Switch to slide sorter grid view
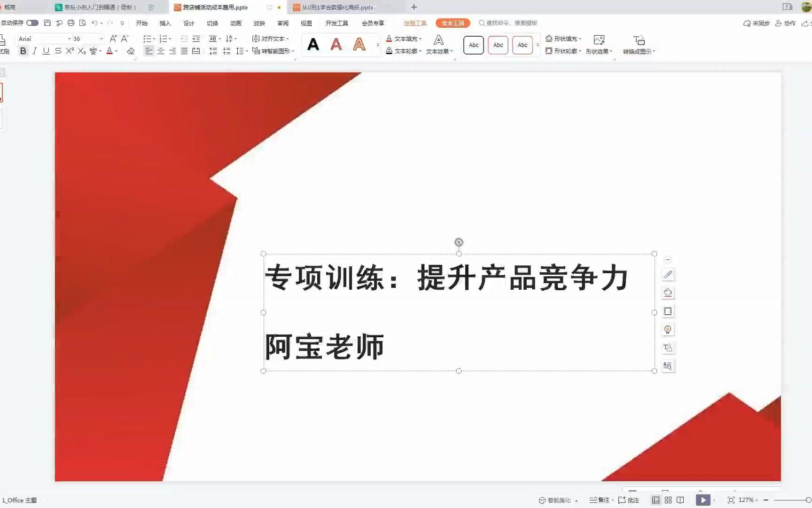 click(x=668, y=500)
